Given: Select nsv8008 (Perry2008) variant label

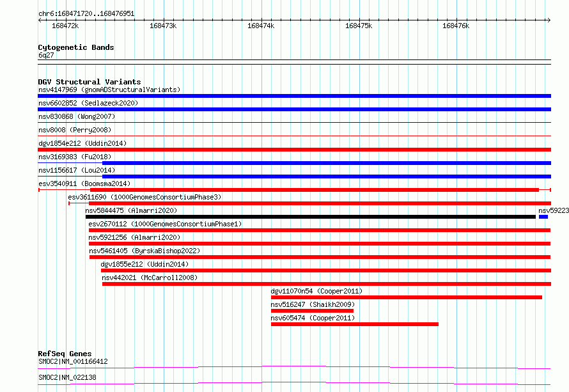Looking at the screenshot, I should [x=75, y=130].
